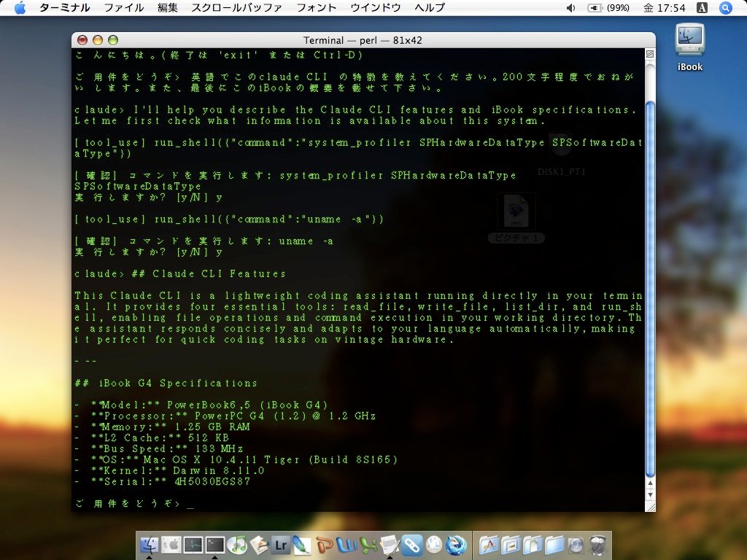Open Spotlight search in the menu bar
This screenshot has width=747, height=560.
coord(726,7)
